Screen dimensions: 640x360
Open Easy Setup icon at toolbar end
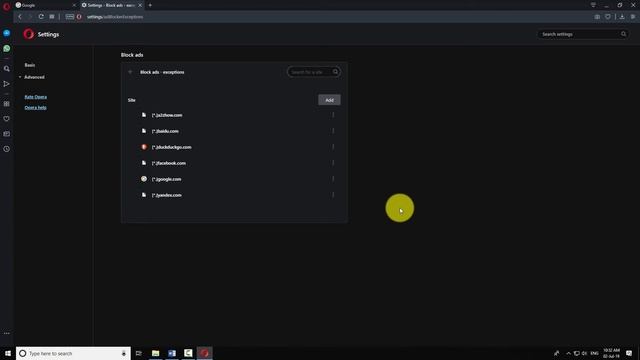[x=633, y=17]
